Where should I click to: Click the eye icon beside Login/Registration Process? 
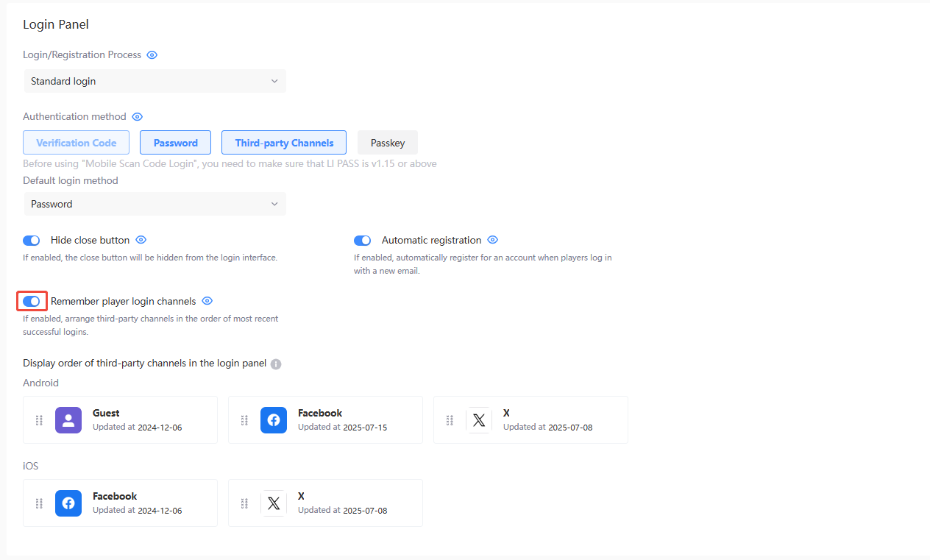tap(152, 54)
